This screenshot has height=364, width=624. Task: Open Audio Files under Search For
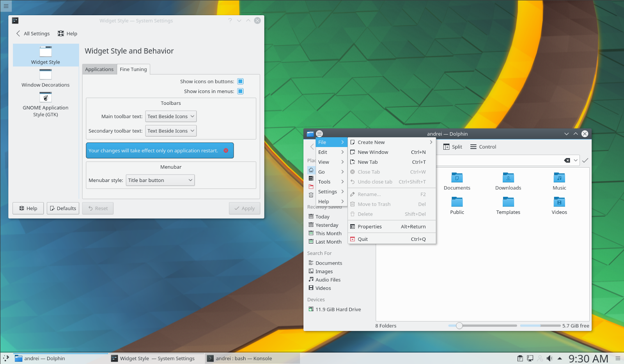(324, 280)
